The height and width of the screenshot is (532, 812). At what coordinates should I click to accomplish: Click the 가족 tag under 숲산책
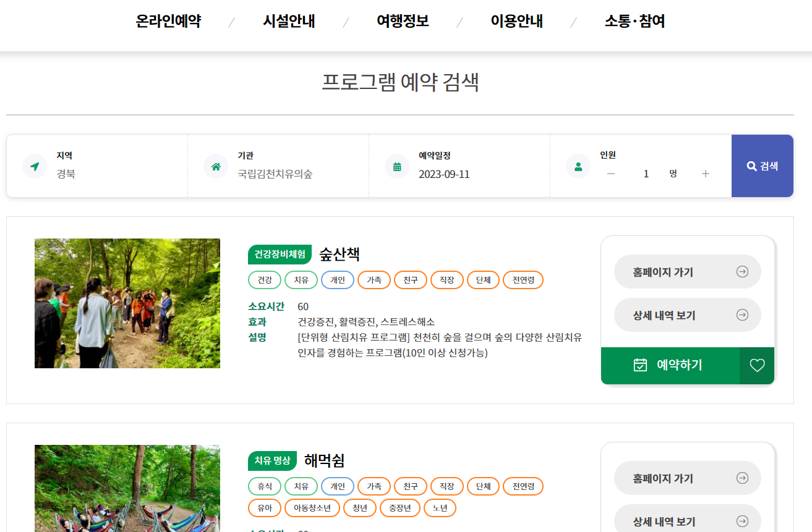pos(374,280)
